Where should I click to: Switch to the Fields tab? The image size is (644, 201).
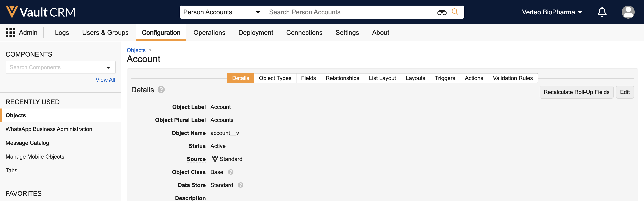coord(308,78)
